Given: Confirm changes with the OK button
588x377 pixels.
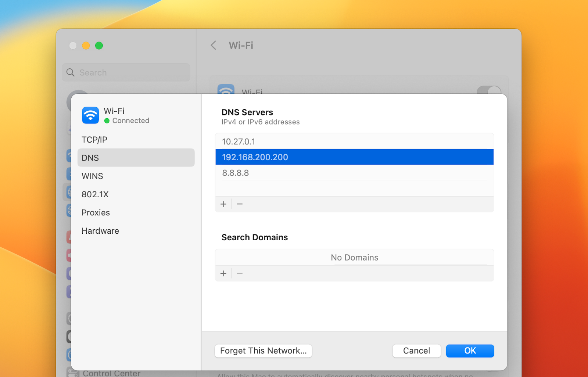Looking at the screenshot, I should (470, 351).
